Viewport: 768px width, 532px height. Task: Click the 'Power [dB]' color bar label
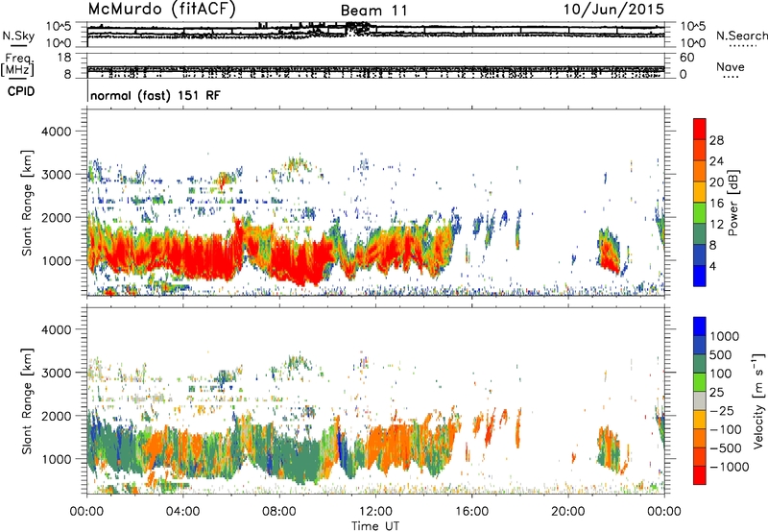click(x=732, y=203)
